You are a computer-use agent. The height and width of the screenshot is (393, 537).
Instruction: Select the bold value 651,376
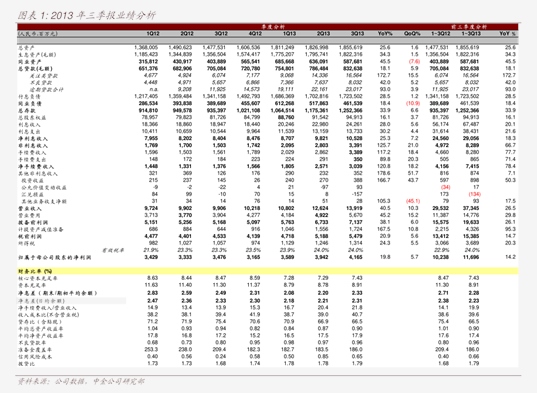click(x=148, y=68)
